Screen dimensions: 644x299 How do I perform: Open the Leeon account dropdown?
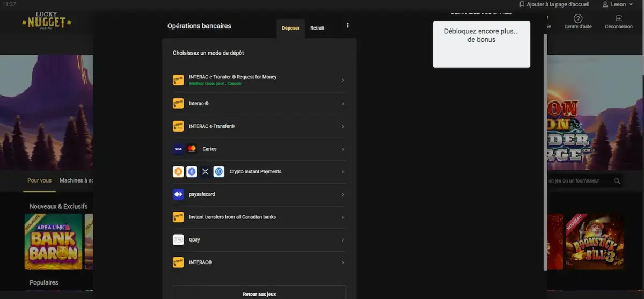618,4
